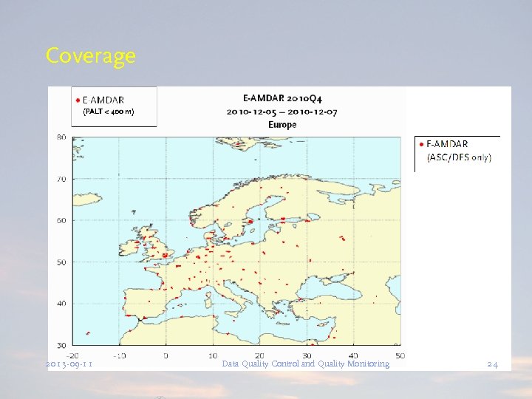This screenshot has height=399, width=532.
Task: Click the y-axis label 50
Action: click(61, 262)
